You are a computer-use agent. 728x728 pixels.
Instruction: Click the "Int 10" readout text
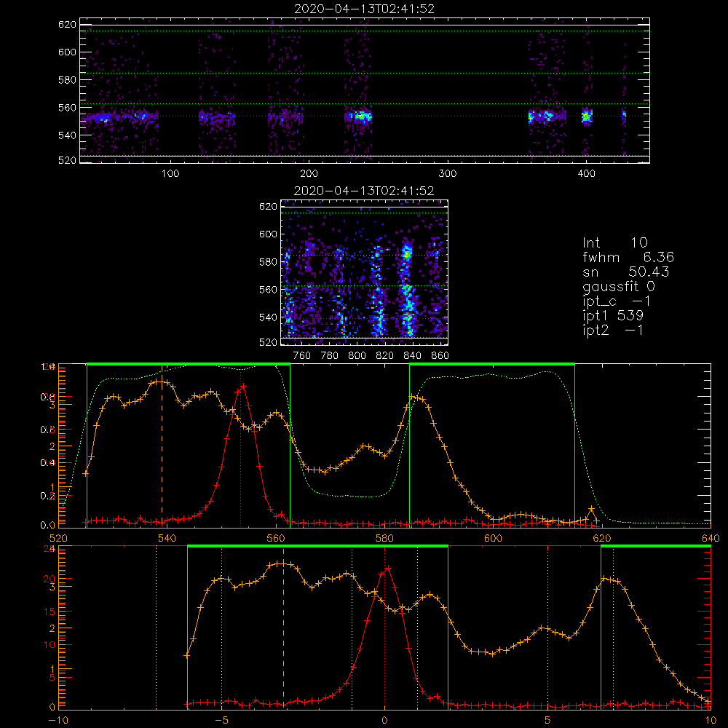614,242
